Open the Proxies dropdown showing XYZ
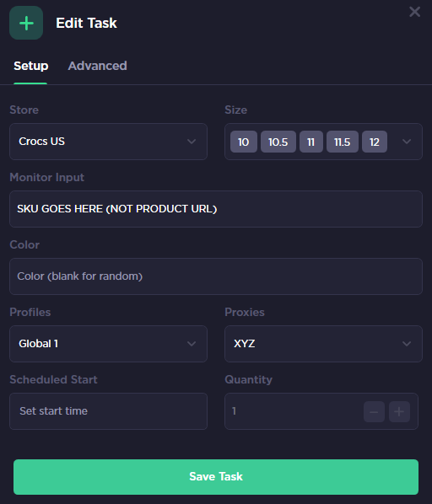This screenshot has height=504, width=432. point(323,344)
